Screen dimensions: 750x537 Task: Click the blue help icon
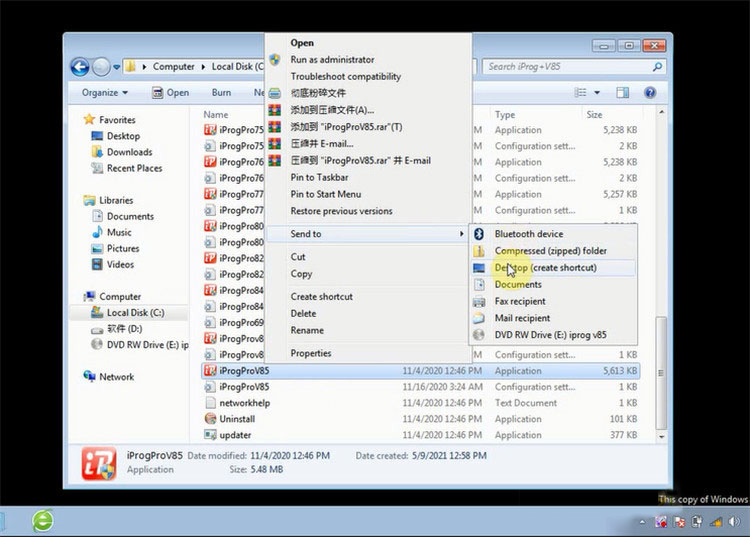[x=650, y=93]
